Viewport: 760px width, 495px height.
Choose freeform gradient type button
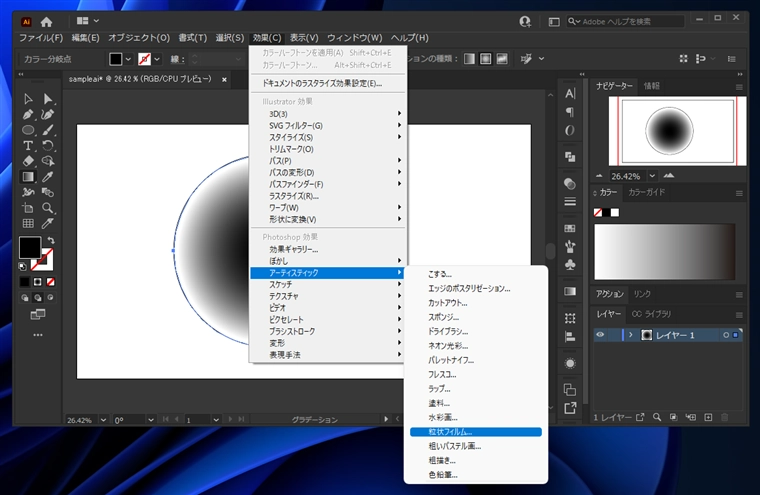[502, 59]
